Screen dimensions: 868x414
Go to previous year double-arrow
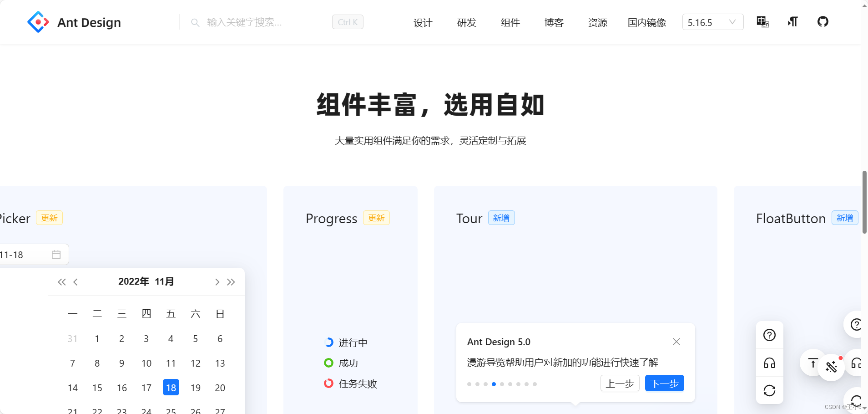click(x=62, y=282)
